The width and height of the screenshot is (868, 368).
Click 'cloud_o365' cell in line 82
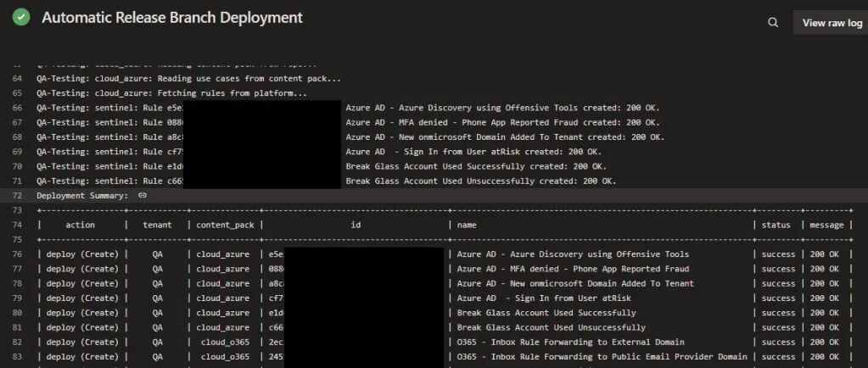tap(226, 342)
